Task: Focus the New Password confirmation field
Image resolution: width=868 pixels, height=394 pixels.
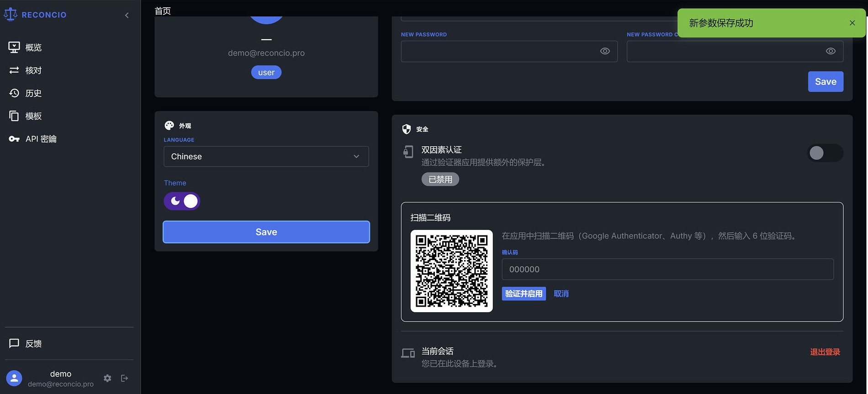Action: coord(735,51)
